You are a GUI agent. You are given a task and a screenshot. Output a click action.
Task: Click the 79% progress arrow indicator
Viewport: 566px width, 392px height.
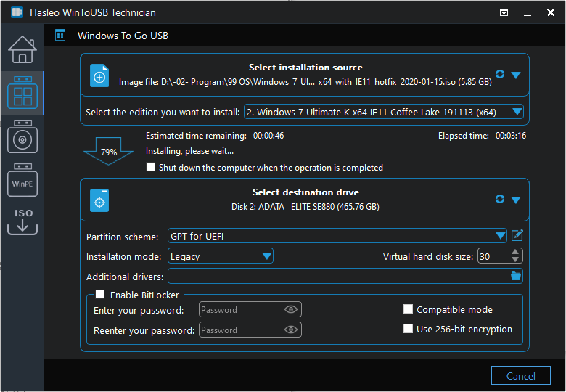[x=109, y=152]
